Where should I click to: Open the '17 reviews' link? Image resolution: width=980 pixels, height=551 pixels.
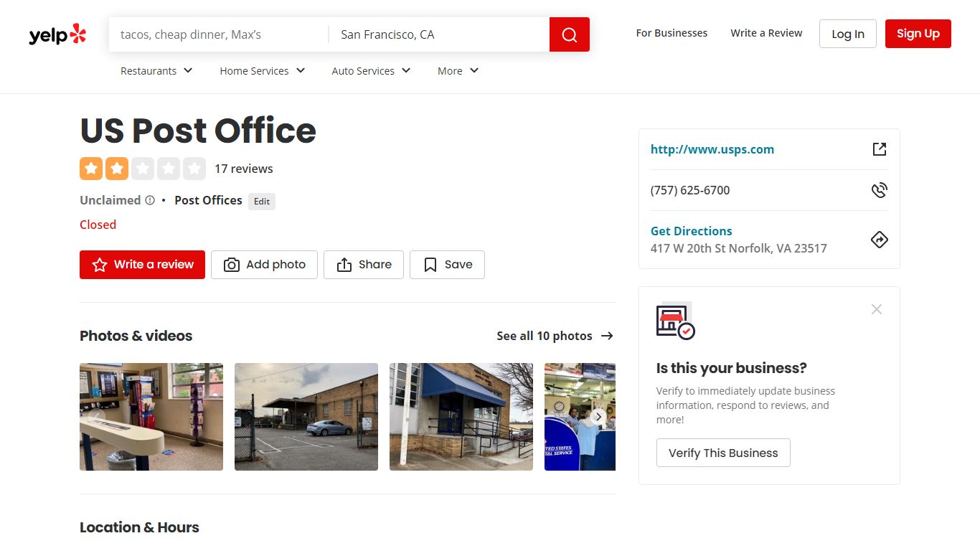244,169
